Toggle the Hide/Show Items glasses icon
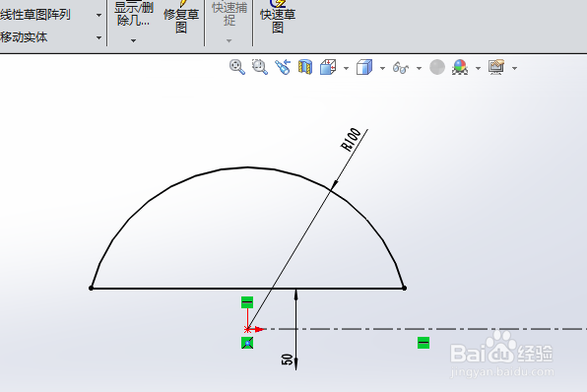The height and width of the screenshot is (392, 587). click(401, 68)
